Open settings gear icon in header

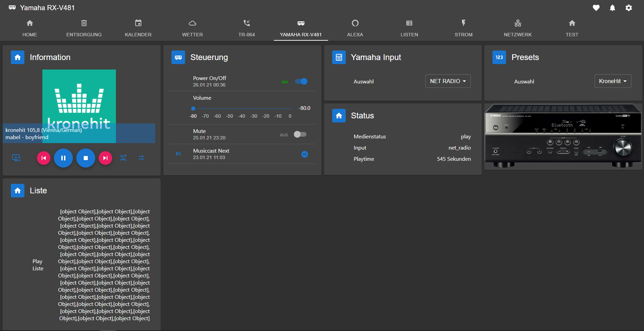629,8
